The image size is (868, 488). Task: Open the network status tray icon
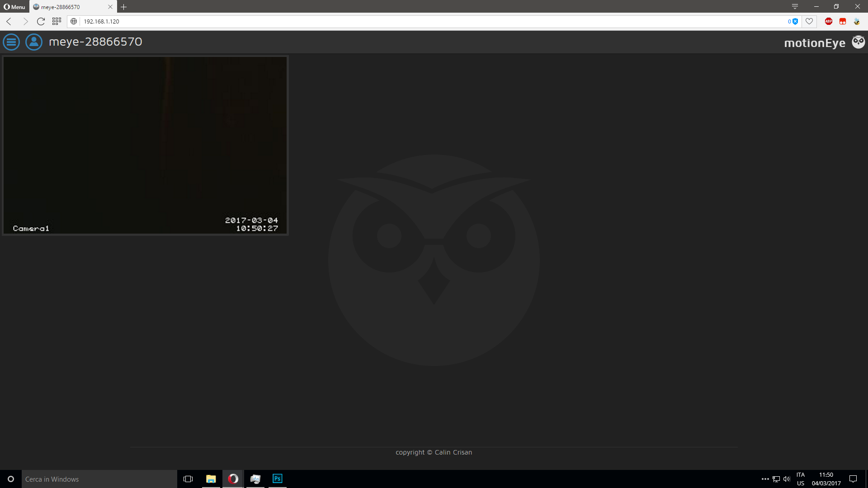pos(776,479)
